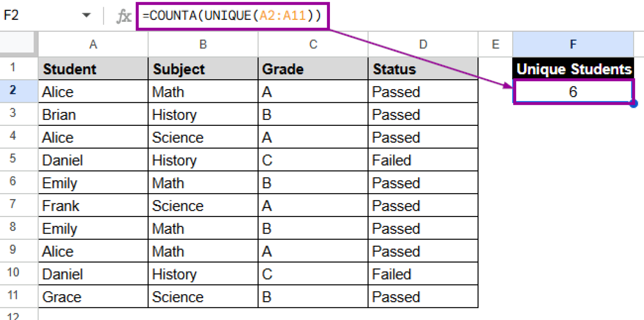
Task: Select column C header
Action: pyautogui.click(x=313, y=44)
